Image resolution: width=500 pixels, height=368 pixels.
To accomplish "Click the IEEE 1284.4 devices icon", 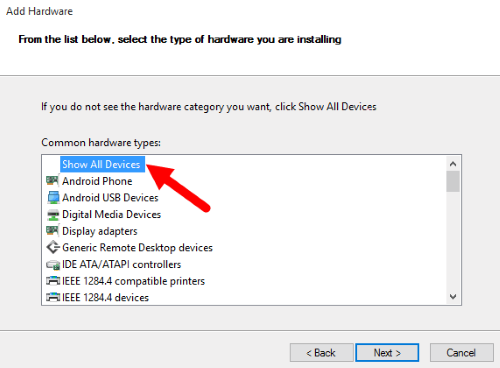I will pos(53,297).
